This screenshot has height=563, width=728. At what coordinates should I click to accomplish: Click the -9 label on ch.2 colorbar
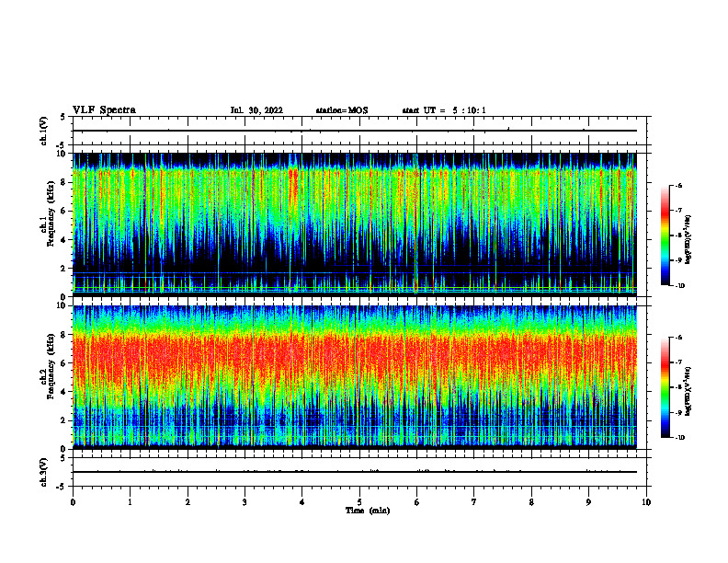click(x=678, y=412)
